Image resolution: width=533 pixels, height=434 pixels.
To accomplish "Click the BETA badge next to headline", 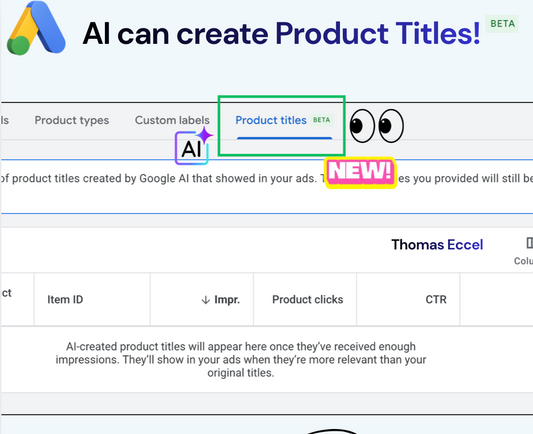I will pos(502,24).
